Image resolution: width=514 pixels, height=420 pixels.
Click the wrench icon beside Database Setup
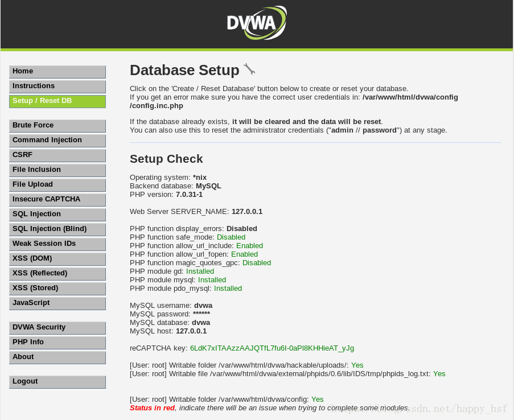click(x=249, y=69)
